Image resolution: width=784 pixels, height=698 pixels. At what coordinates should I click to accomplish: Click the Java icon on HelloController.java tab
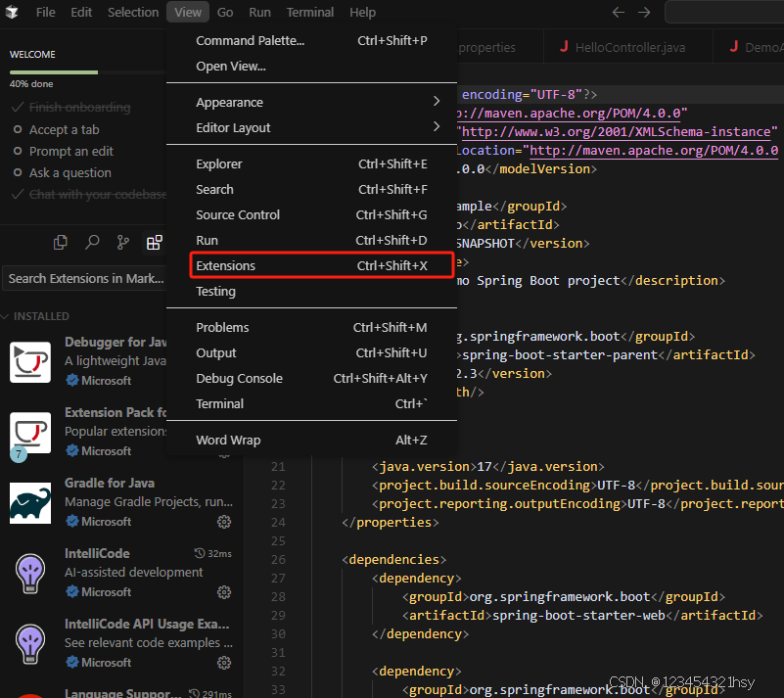tap(564, 47)
